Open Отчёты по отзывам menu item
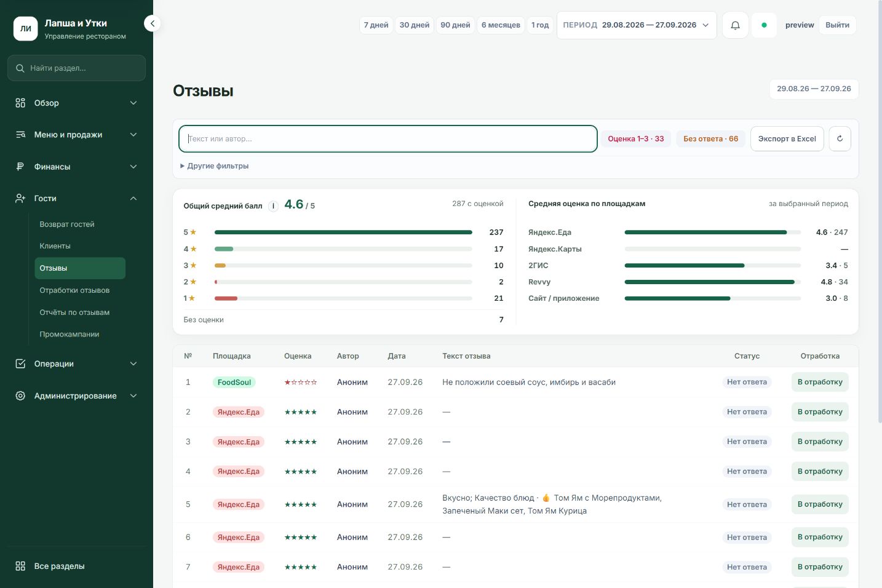The height and width of the screenshot is (588, 882). (x=80, y=312)
